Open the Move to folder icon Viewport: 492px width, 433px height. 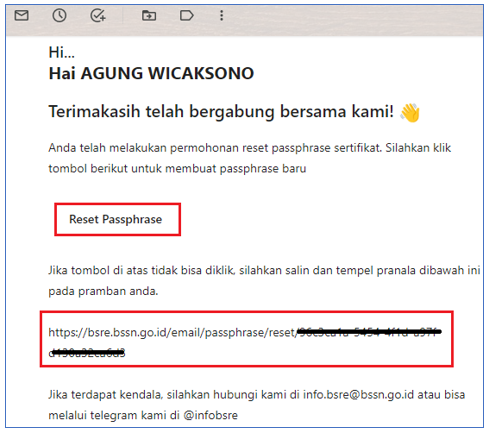(x=149, y=15)
